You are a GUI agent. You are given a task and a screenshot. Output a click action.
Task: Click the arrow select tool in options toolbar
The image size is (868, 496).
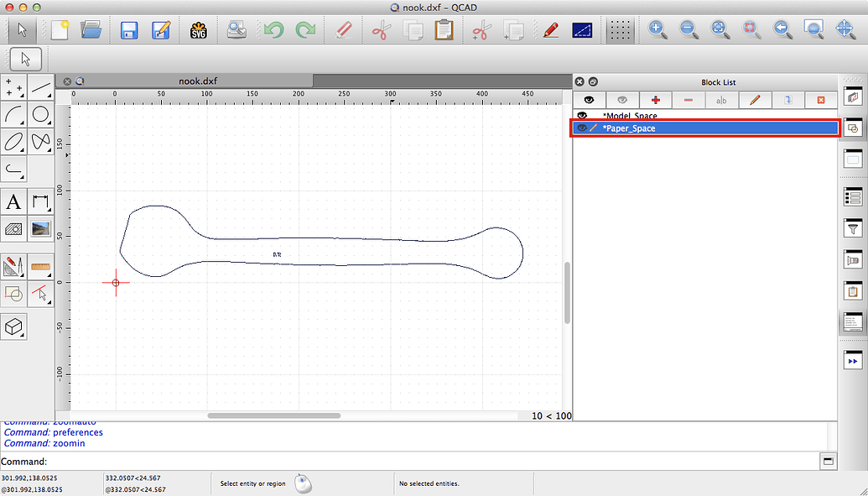pyautogui.click(x=25, y=59)
